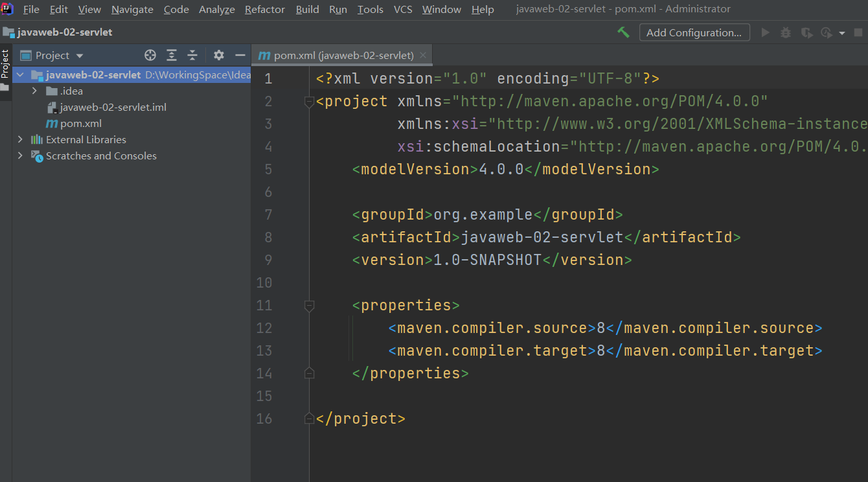
Task: Expand External Libraries node
Action: (x=20, y=139)
